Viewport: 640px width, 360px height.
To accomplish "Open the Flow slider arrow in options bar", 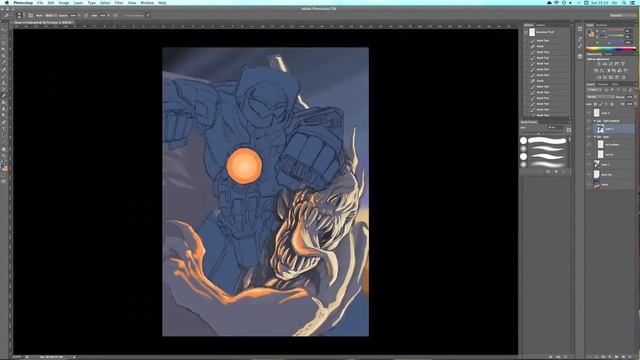I will (x=109, y=16).
